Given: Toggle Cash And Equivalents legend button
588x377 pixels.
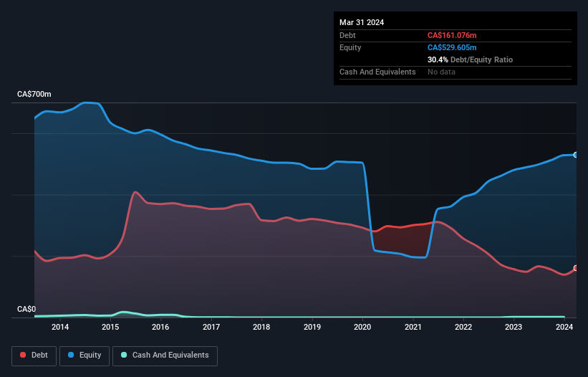Looking at the screenshot, I should [165, 355].
